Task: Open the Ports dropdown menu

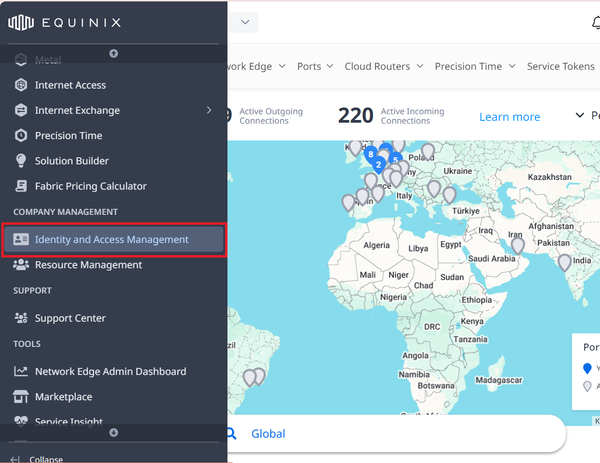Action: point(315,66)
